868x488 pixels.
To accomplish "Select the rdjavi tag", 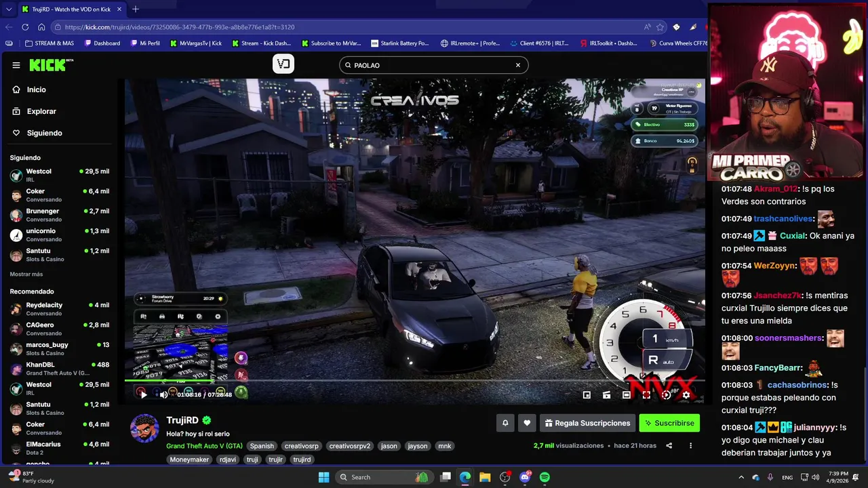I will [229, 460].
